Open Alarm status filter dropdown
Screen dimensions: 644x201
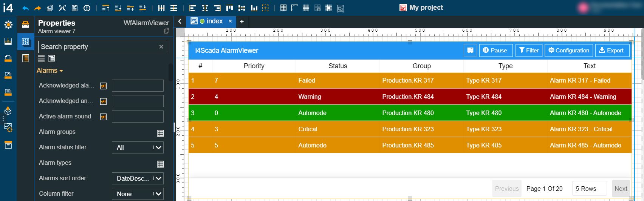tap(138, 147)
